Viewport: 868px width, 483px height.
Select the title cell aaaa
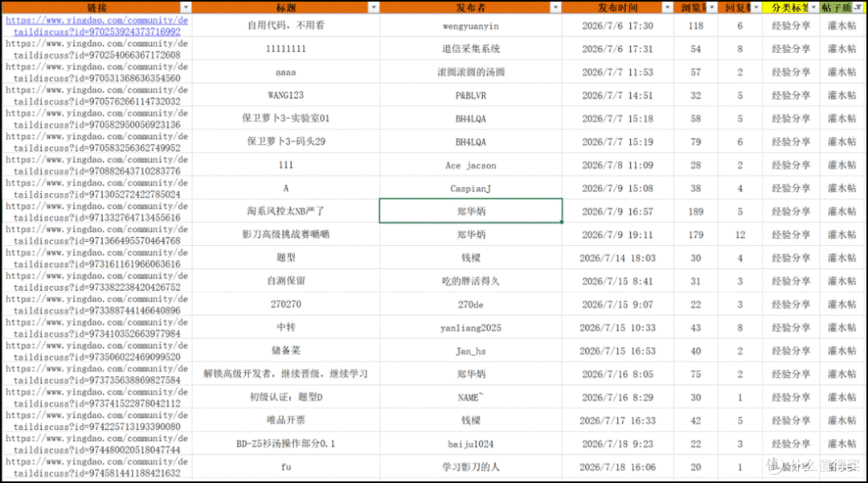tap(285, 72)
